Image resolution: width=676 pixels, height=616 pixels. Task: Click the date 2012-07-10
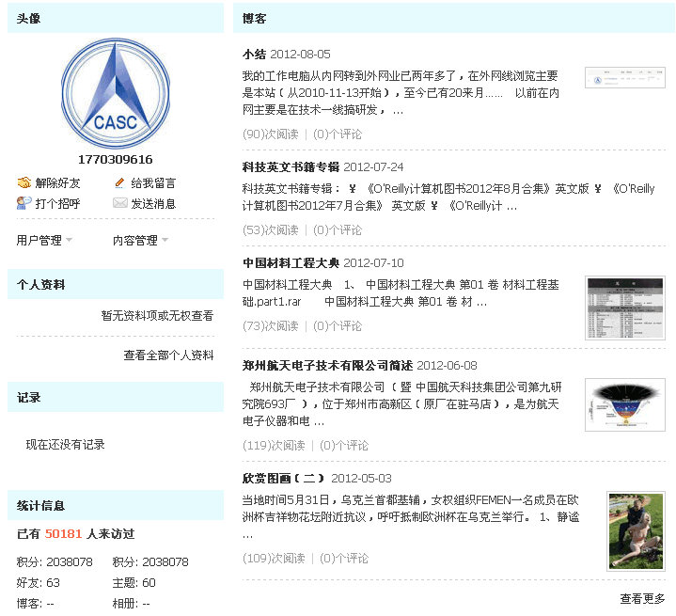click(373, 262)
